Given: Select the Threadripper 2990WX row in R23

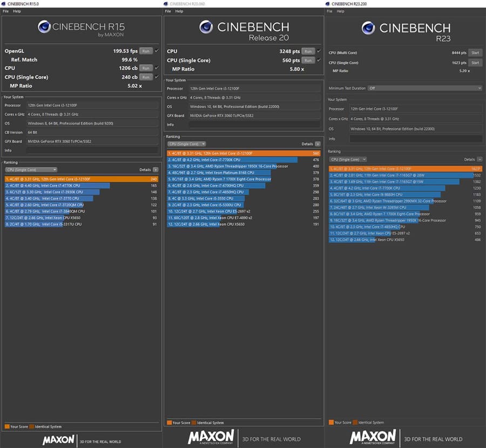Looking at the screenshot, I should point(406,201).
